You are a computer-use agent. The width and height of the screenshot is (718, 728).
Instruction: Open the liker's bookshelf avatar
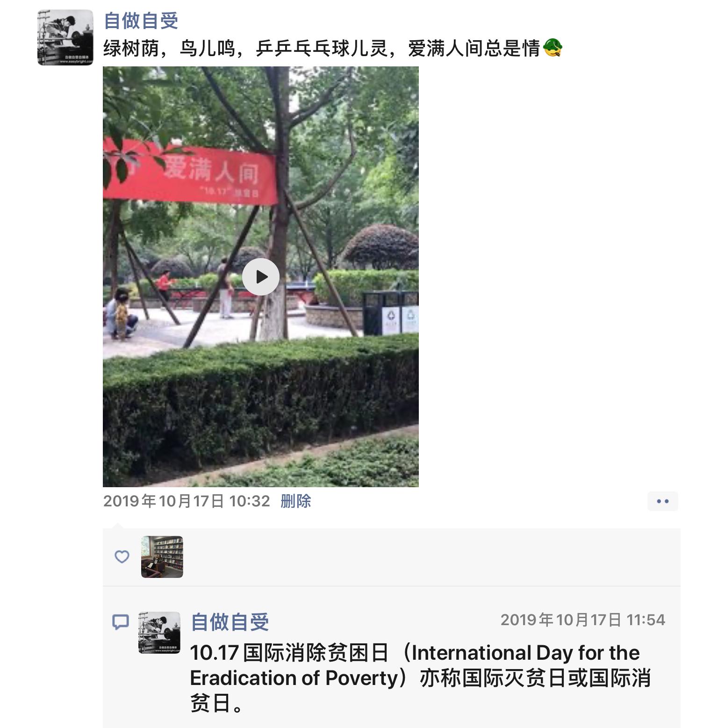click(162, 557)
